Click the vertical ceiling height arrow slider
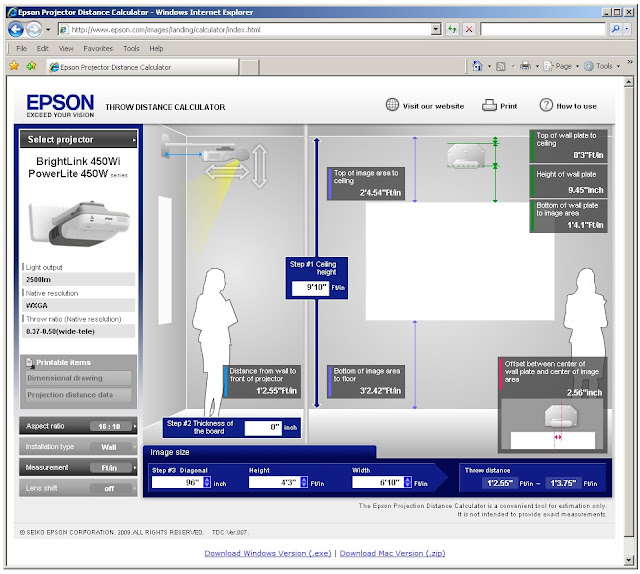The height and width of the screenshot is (574, 640). point(316,273)
